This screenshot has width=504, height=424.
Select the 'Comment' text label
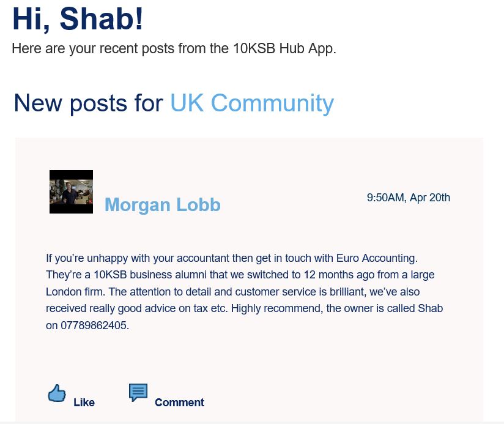(x=179, y=403)
